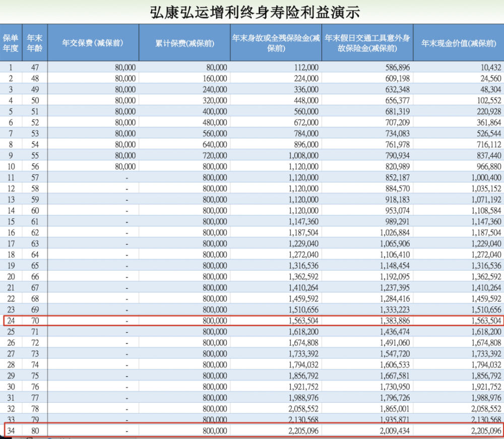
Task: Select the 保单年度 column header
Action: point(11,43)
